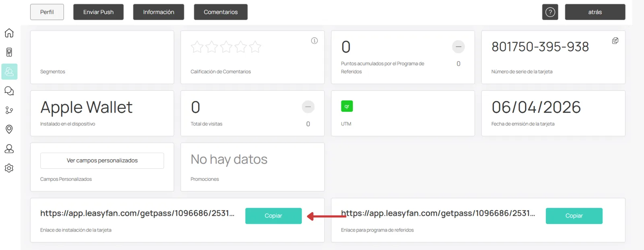Click the Número de serie de la tarjeta label

(x=522, y=72)
